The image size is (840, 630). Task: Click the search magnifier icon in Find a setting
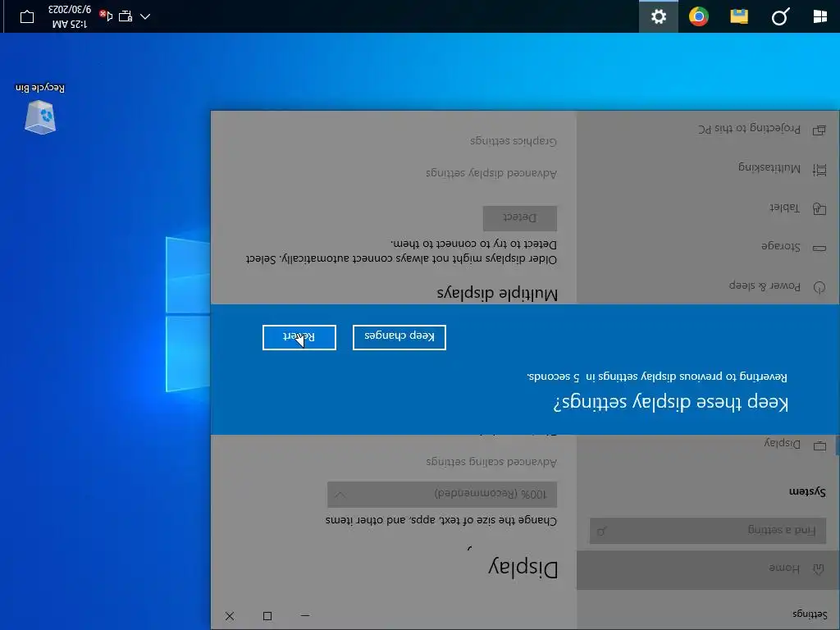pos(601,532)
